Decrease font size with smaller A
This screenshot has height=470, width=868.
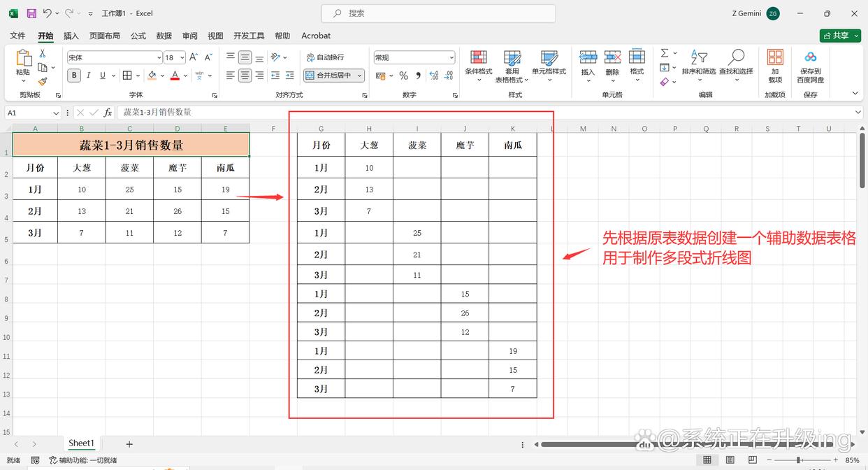point(208,57)
